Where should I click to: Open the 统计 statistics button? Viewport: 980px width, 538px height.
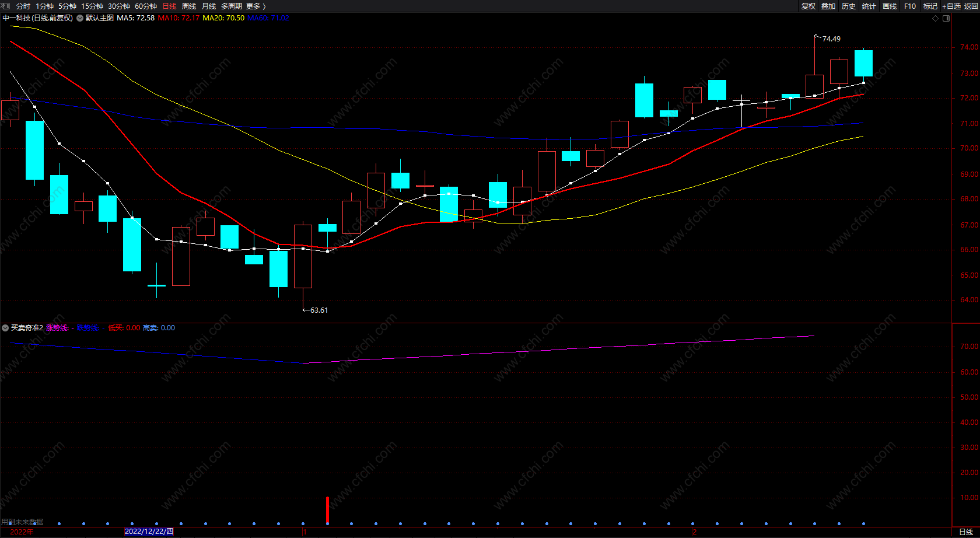click(869, 6)
